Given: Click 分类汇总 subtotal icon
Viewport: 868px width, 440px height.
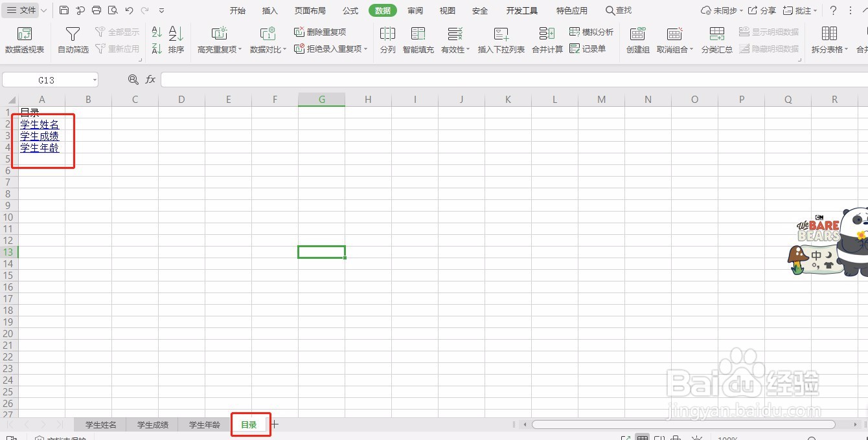Looking at the screenshot, I should point(717,40).
